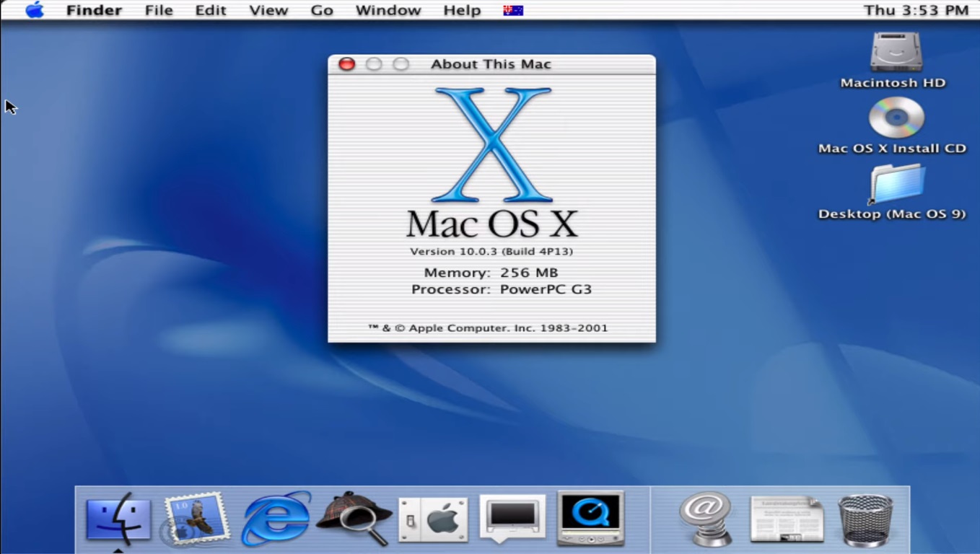
Task: Open the Apple menu
Action: click(34, 10)
